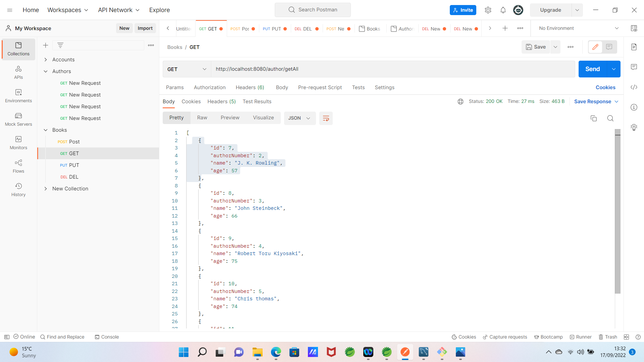Screen dimensions: 644x362
Task: Expand the New Collection folder
Action: (46, 189)
